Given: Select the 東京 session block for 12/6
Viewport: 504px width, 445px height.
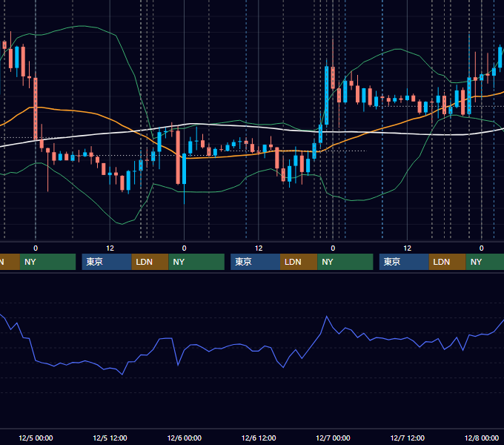Looking at the screenshot, I should pyautogui.click(x=255, y=262).
